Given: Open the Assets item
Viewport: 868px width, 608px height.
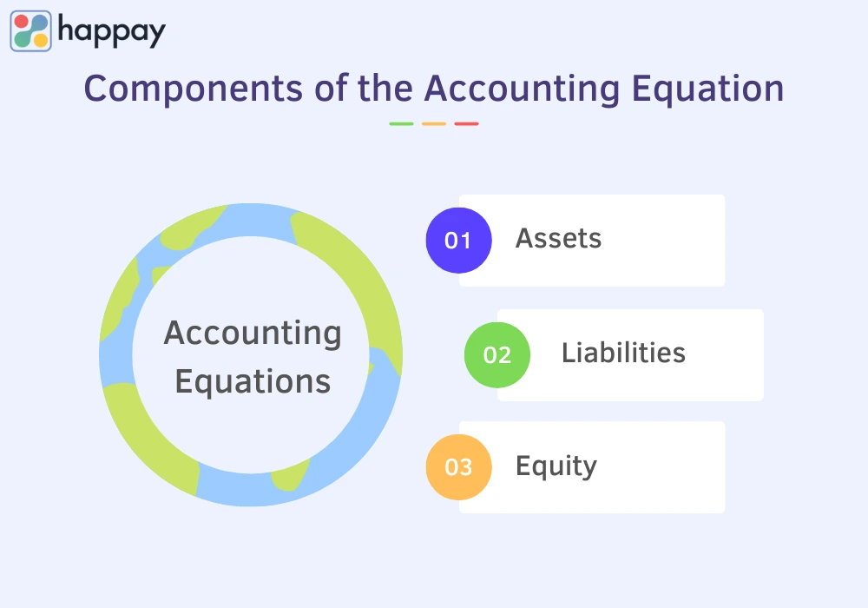Looking at the screenshot, I should point(558,238).
